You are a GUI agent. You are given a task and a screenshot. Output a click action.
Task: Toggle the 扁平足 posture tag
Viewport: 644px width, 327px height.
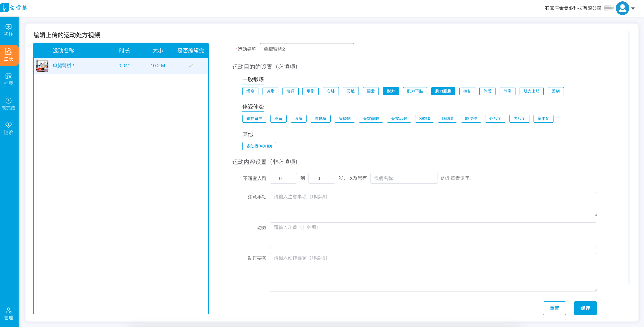(x=543, y=119)
